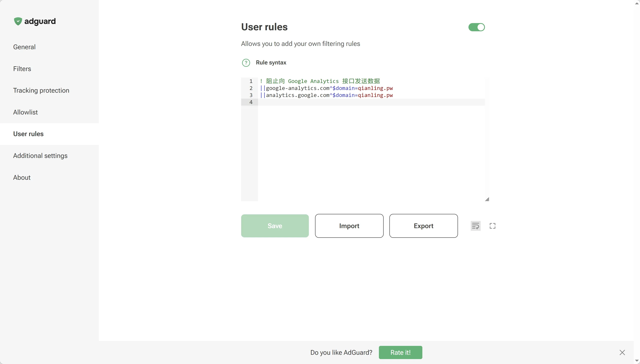Click the Rate it! button

(401, 352)
